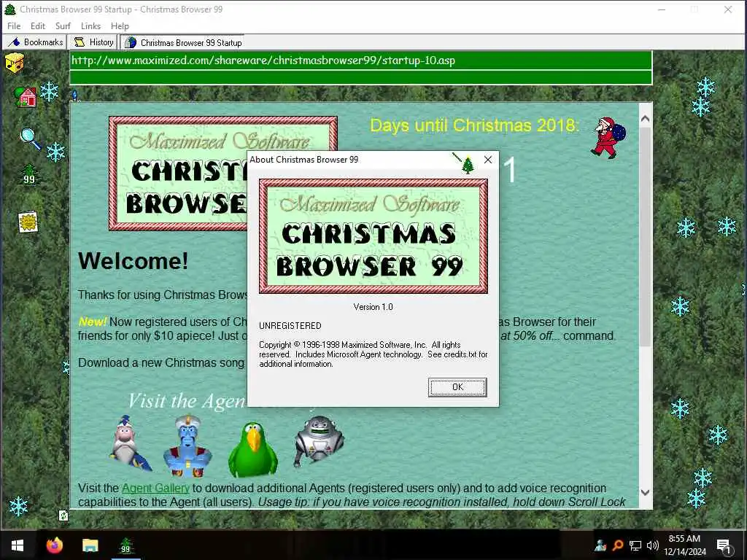Screen dimensions: 747x560
Task: Click Days until Christmas 2018 text
Action: (475, 125)
